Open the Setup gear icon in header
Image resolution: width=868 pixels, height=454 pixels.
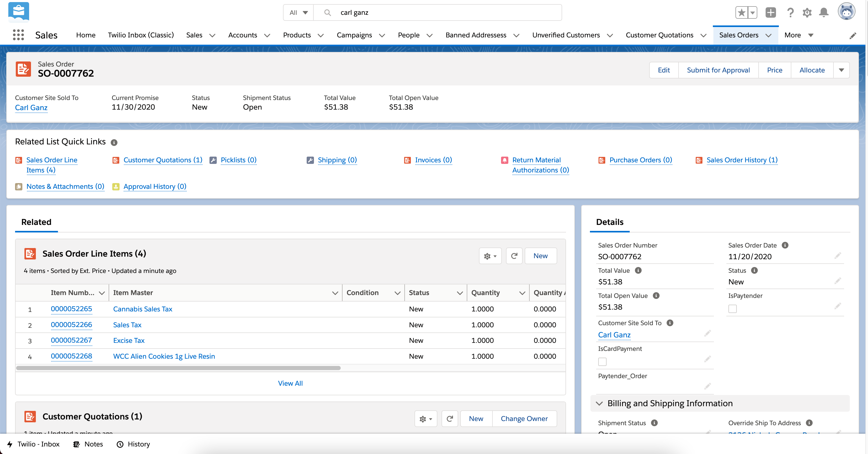point(807,13)
